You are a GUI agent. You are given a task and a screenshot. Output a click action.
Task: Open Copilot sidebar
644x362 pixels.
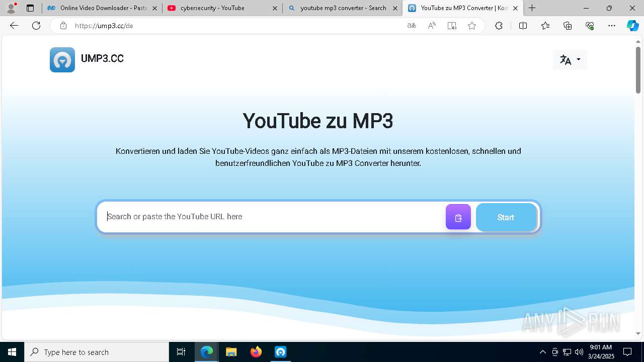pyautogui.click(x=632, y=26)
